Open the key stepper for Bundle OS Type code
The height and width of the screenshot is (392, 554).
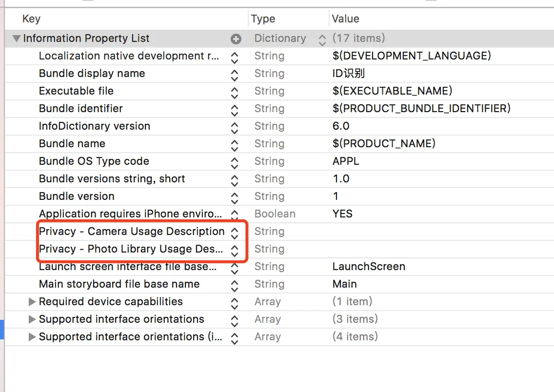point(235,161)
